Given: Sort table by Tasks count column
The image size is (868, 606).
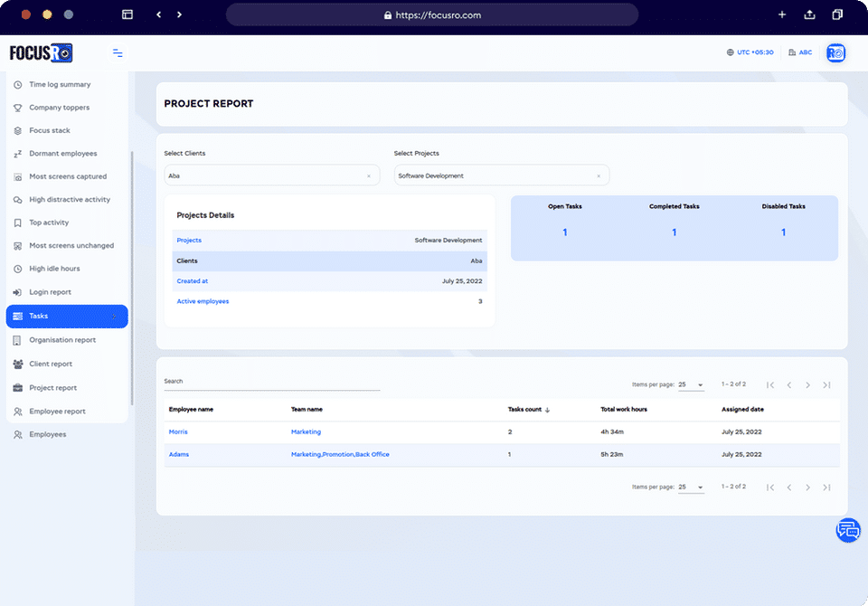Looking at the screenshot, I should [529, 410].
